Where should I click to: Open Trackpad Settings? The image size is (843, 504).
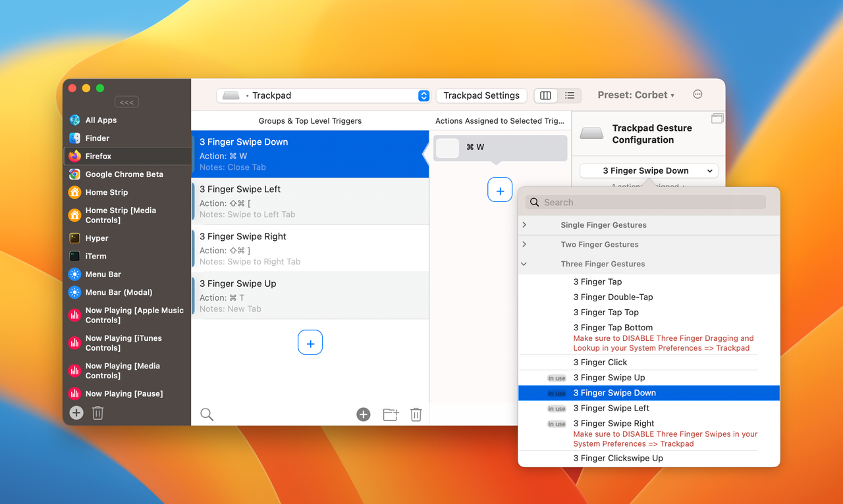click(481, 95)
